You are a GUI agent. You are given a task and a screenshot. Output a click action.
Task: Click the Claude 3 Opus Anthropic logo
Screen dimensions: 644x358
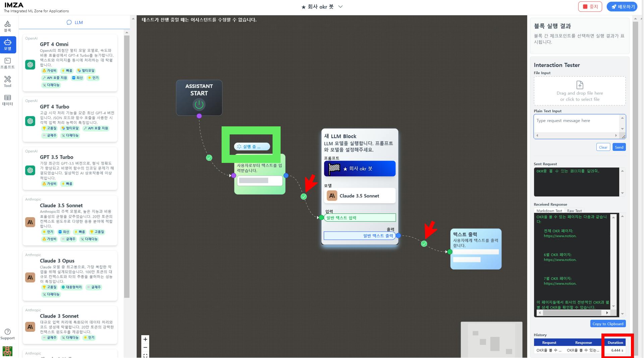click(x=30, y=278)
